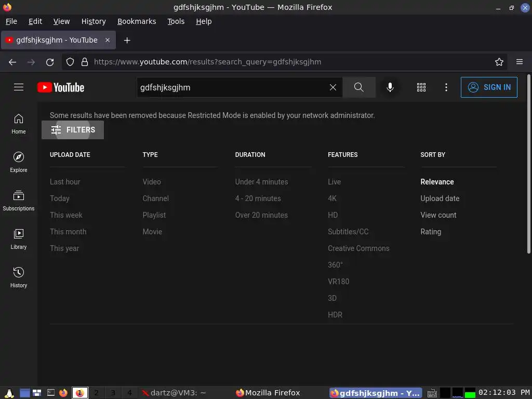Image resolution: width=532 pixels, height=399 pixels.
Task: Click the site security padlock icon
Action: coord(85,62)
